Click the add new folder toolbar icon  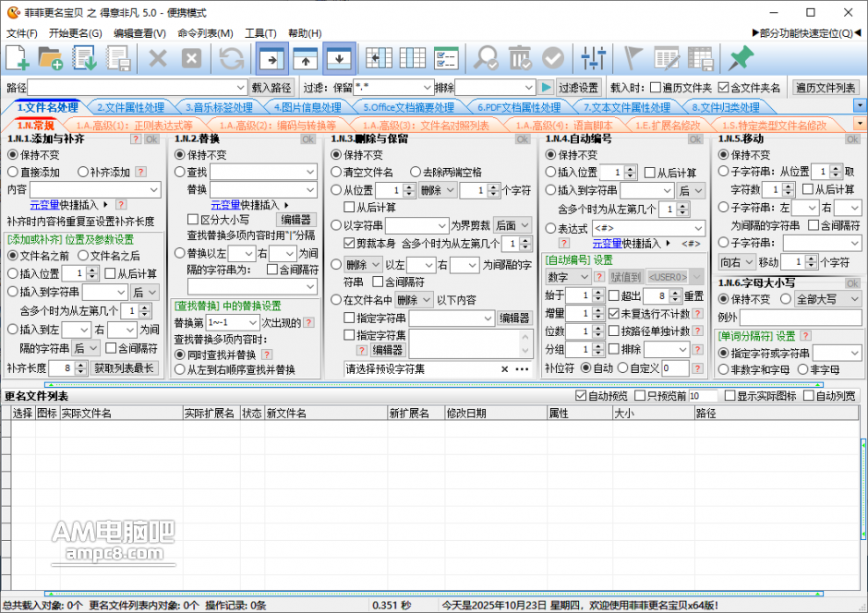(51, 58)
